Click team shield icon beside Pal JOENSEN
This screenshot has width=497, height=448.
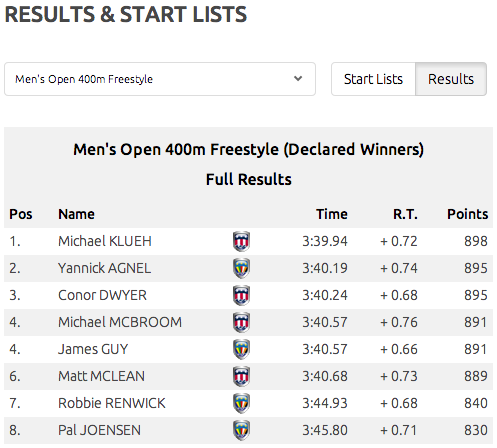241,430
